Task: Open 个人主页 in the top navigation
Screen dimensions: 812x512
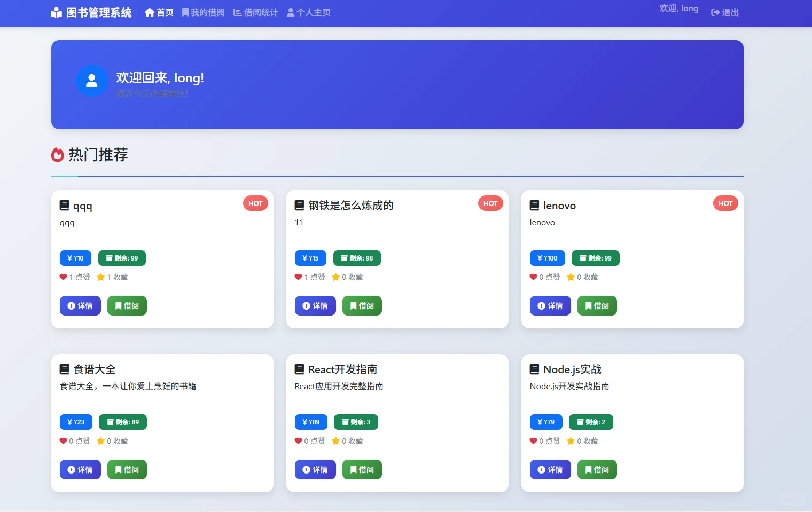Action: 308,12
